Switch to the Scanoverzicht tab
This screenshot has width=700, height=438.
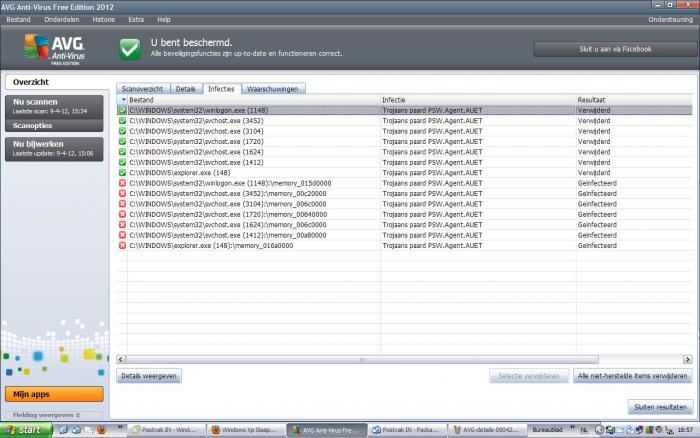142,89
